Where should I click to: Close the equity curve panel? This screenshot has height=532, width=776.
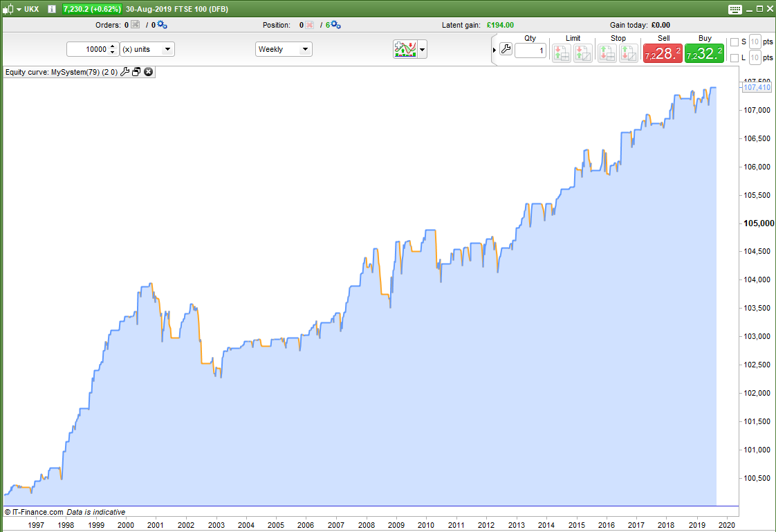click(x=148, y=72)
